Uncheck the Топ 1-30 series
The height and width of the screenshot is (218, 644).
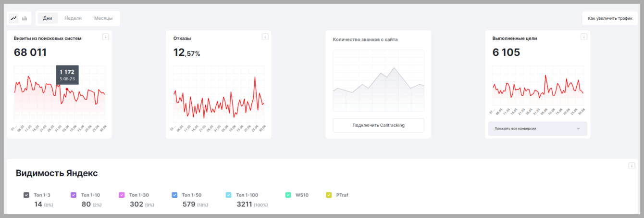click(122, 195)
